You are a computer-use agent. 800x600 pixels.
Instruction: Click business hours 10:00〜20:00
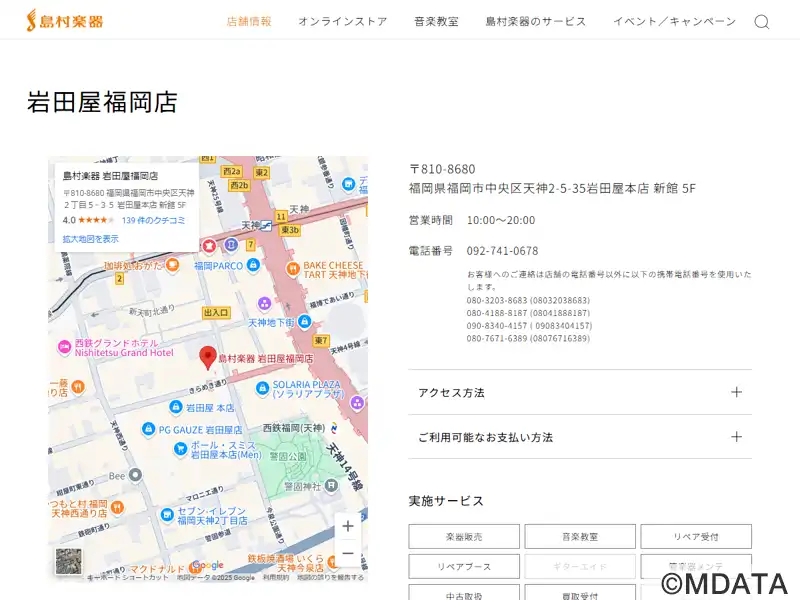tap(501, 220)
